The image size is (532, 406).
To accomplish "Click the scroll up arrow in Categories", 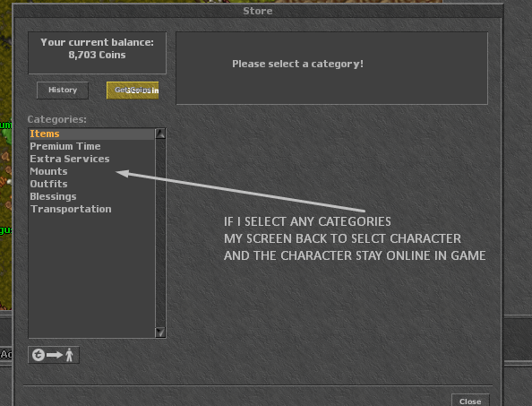I will click(160, 134).
